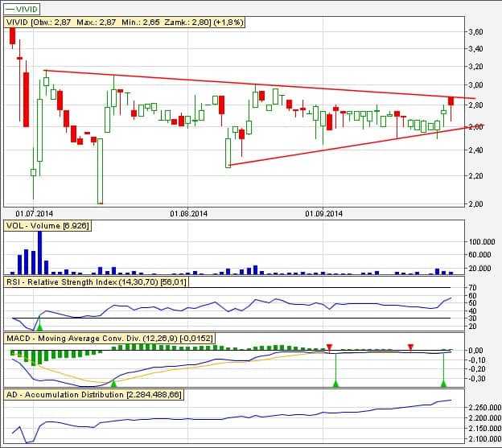Image resolution: width=502 pixels, height=448 pixels.
Task: Click the tallest blue volume bar
Action: (39, 253)
